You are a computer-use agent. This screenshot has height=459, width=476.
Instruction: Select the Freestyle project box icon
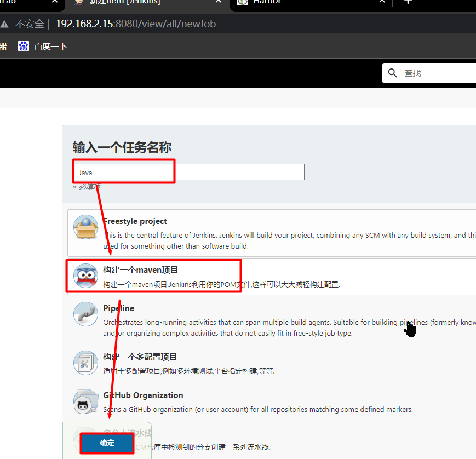click(x=86, y=227)
